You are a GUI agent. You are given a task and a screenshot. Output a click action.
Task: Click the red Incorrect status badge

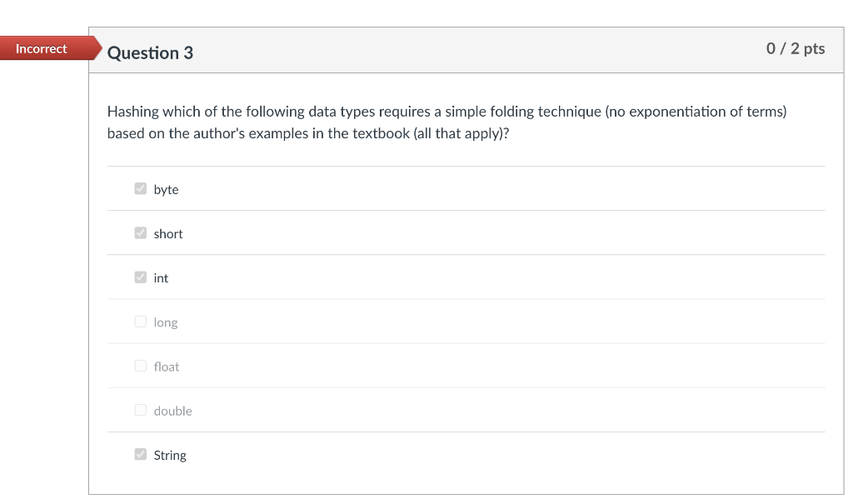point(42,48)
